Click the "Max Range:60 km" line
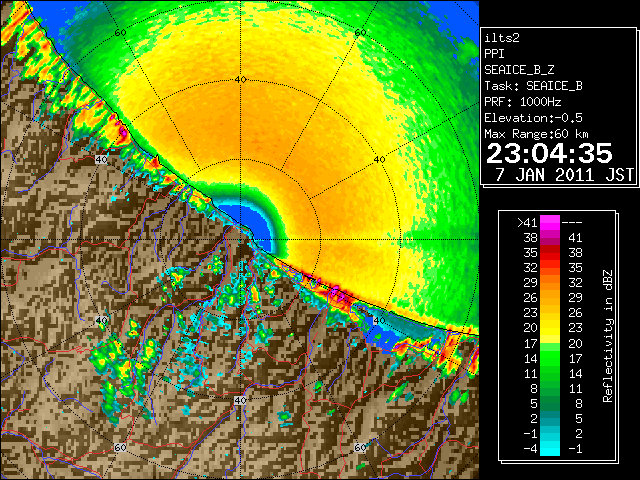The width and height of the screenshot is (640, 480). [x=536, y=134]
